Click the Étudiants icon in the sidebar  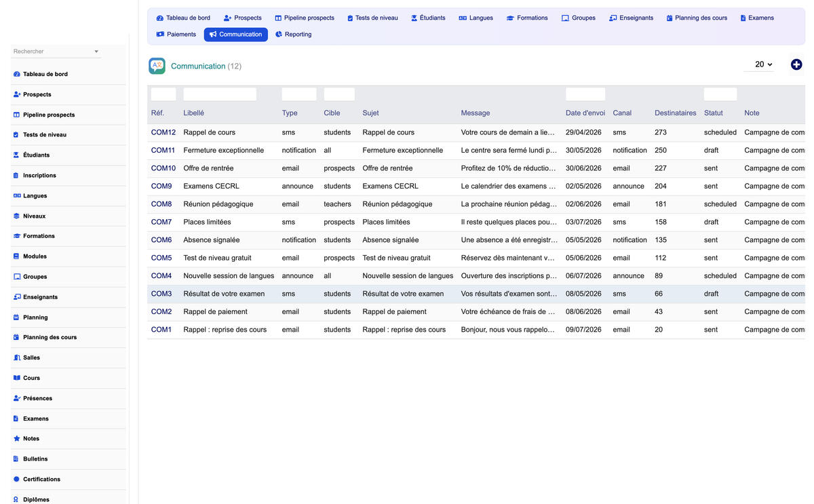click(16, 155)
